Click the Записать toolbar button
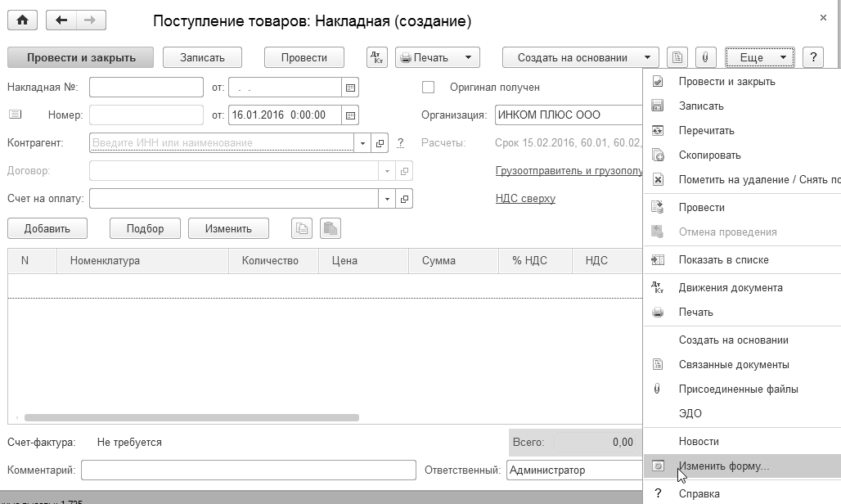The width and height of the screenshot is (841, 504). (x=202, y=57)
